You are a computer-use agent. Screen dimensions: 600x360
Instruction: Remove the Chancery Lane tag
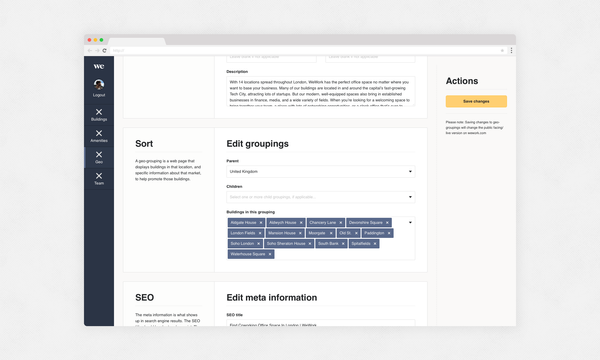[x=341, y=223]
